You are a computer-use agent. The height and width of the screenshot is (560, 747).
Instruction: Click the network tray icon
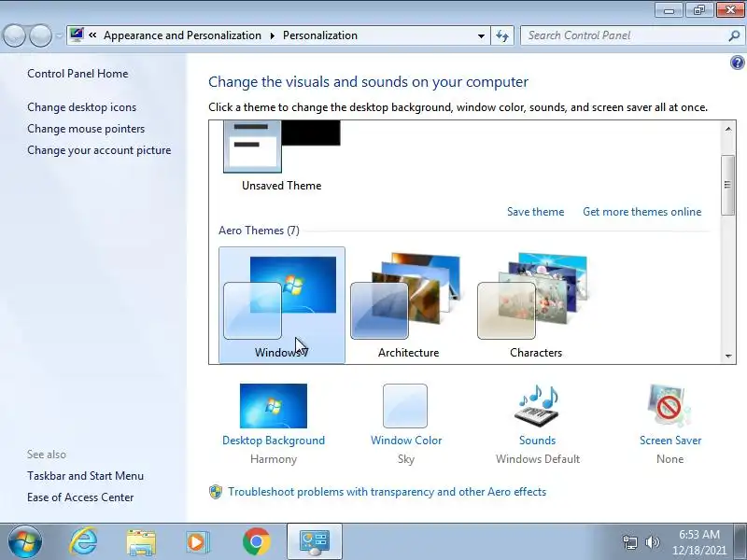(x=629, y=542)
